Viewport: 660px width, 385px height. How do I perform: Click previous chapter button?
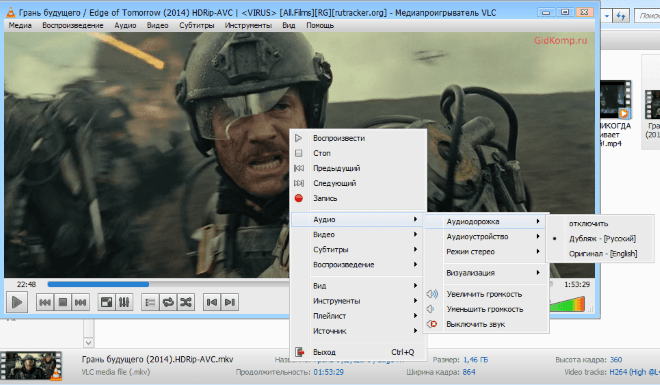coord(212,302)
